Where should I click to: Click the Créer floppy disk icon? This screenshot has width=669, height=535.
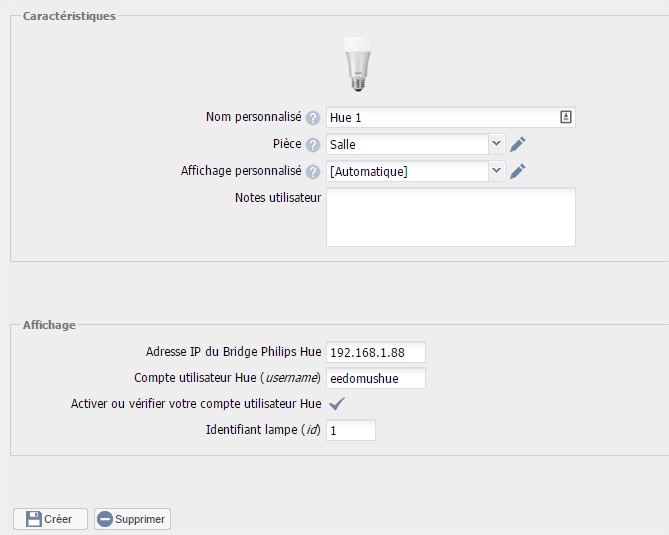coord(33,519)
